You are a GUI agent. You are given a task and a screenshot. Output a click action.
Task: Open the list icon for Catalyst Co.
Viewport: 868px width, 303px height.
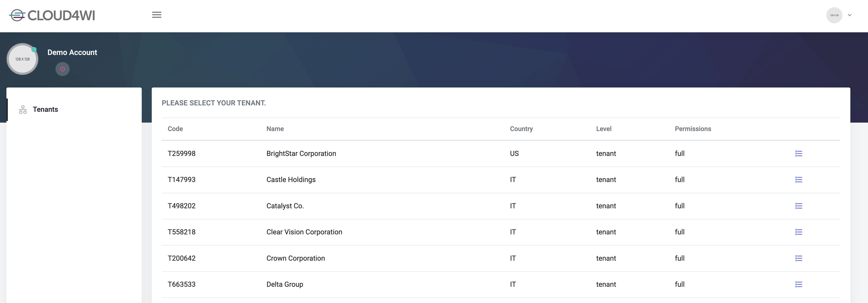799,206
